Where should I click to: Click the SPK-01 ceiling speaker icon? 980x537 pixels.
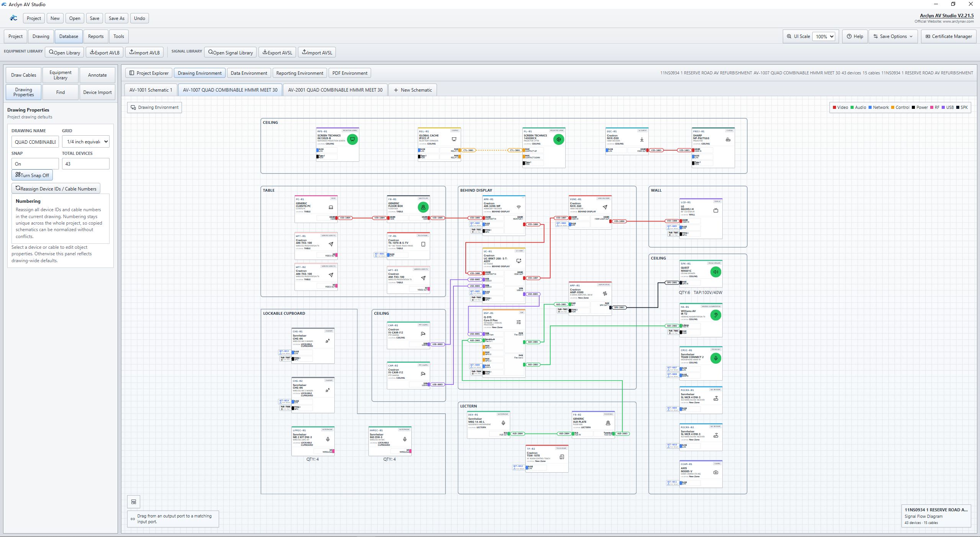(716, 272)
